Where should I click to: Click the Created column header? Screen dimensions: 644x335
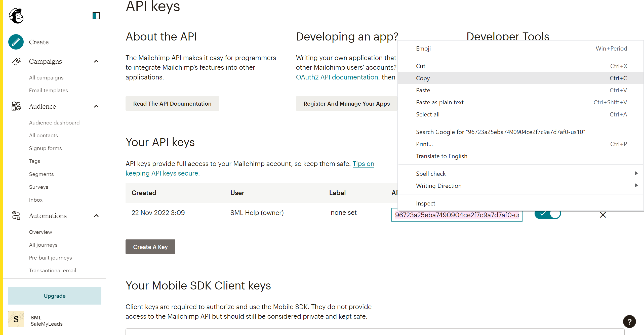coord(144,193)
